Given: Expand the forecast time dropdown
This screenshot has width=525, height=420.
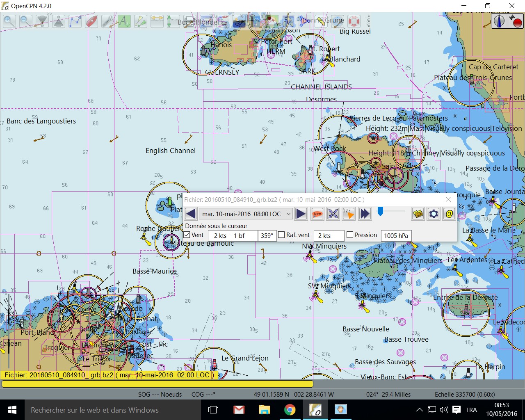Looking at the screenshot, I should point(288,214).
